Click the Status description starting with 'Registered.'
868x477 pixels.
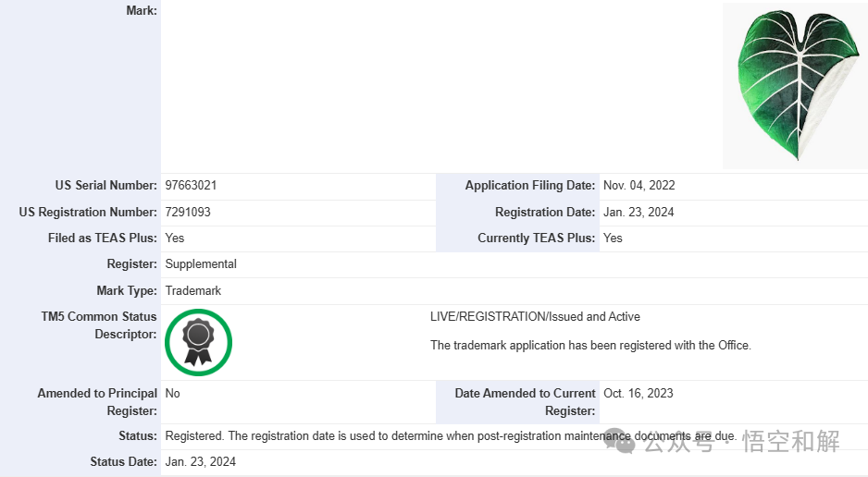[450, 435]
